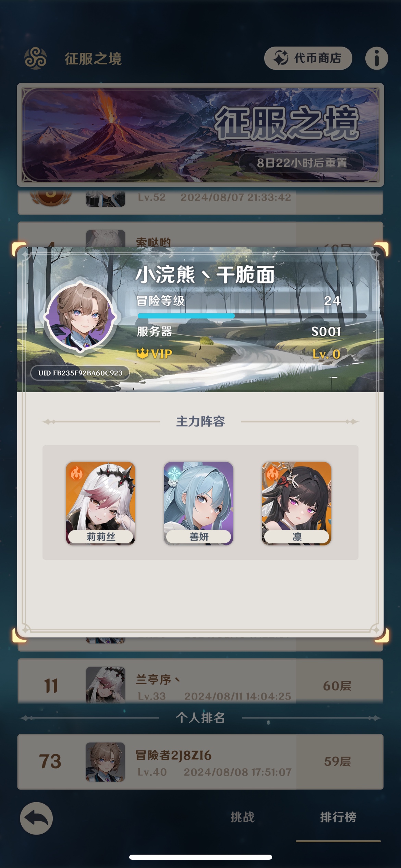
Task: Select the 排行榜 tab
Action: point(338,817)
